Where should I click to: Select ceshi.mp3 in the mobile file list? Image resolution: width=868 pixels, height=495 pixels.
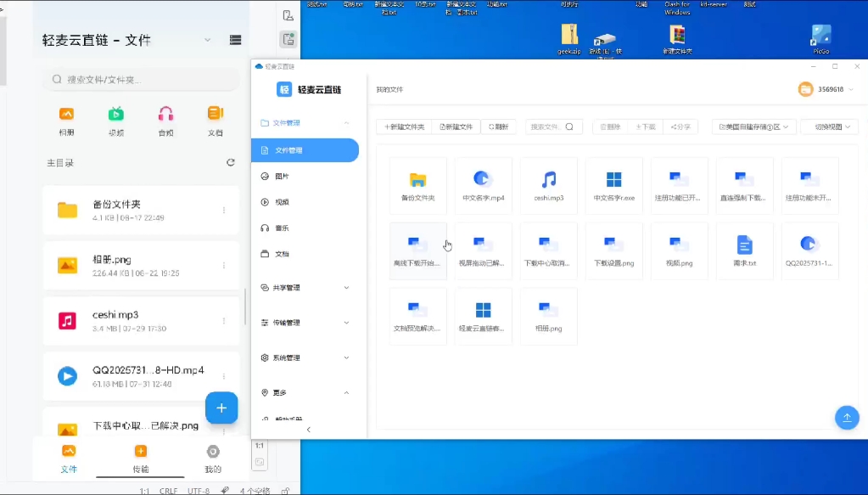(141, 321)
